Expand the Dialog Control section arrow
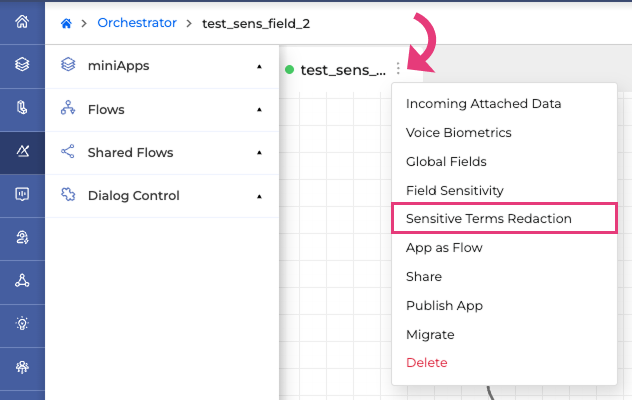Viewport: 632px width, 400px height. tap(259, 196)
